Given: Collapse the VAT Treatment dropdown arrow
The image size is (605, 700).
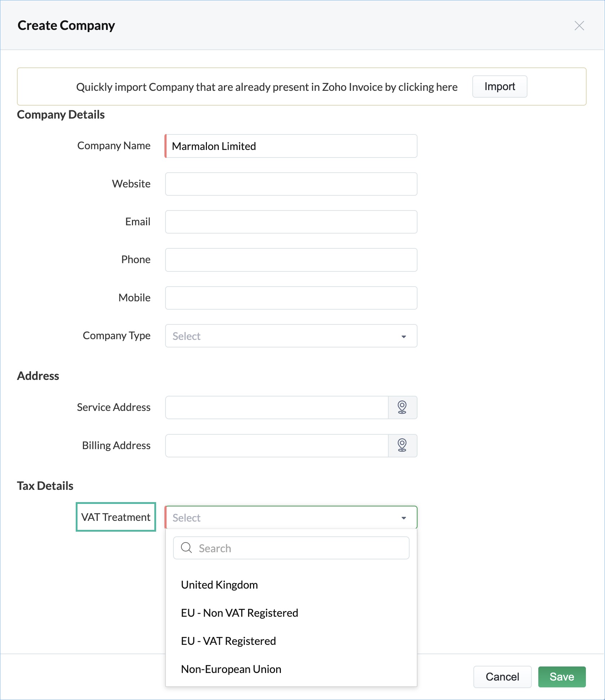Looking at the screenshot, I should [404, 518].
